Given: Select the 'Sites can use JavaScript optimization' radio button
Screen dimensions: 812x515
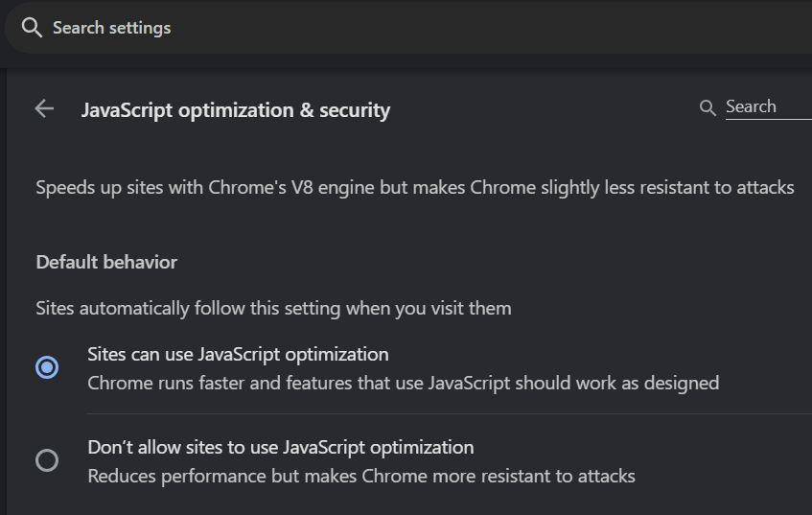Looking at the screenshot, I should [x=47, y=367].
